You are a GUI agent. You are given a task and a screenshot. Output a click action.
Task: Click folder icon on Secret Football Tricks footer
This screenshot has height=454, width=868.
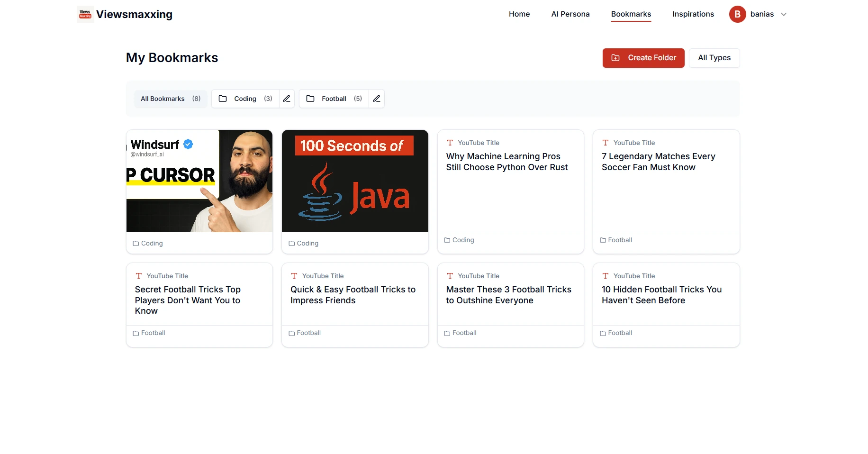point(136,333)
